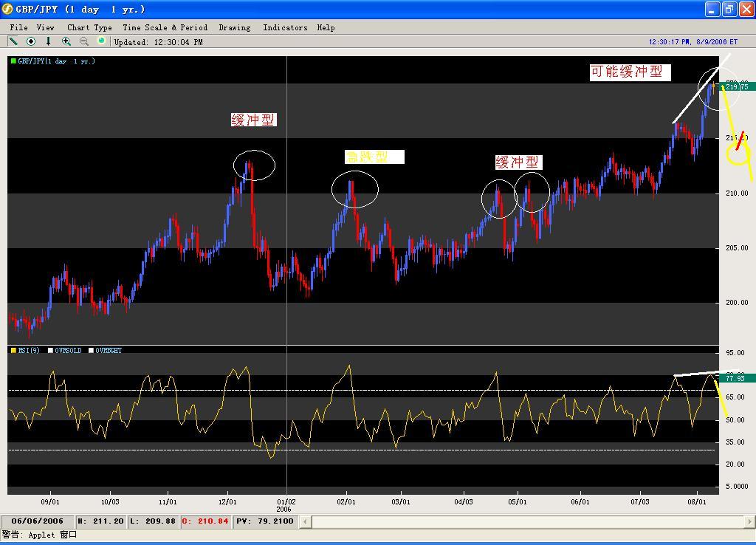The width and height of the screenshot is (756, 545).
Task: Click the RSI current value tag 77.93
Action: pos(737,378)
